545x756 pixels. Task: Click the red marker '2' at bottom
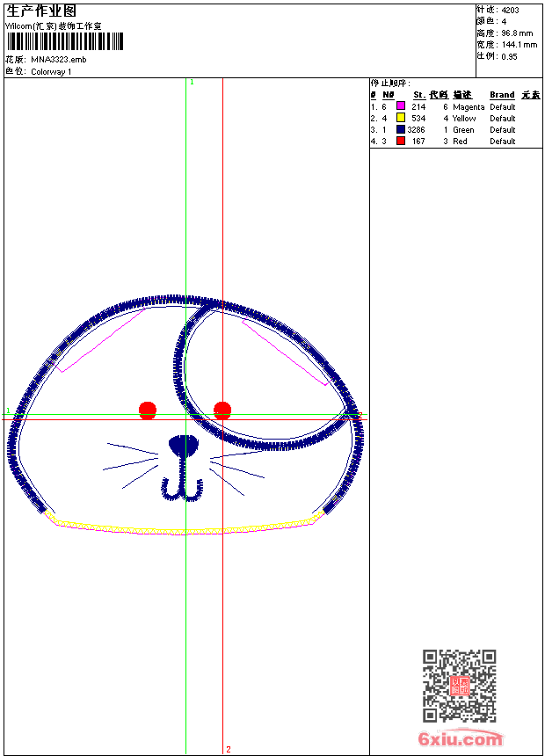pyautogui.click(x=229, y=749)
